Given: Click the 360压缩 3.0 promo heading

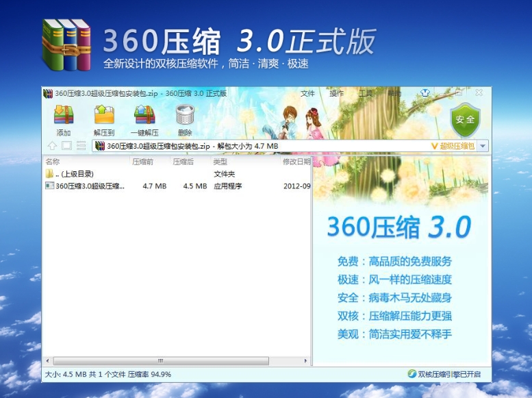Looking at the screenshot, I should coord(399,227).
